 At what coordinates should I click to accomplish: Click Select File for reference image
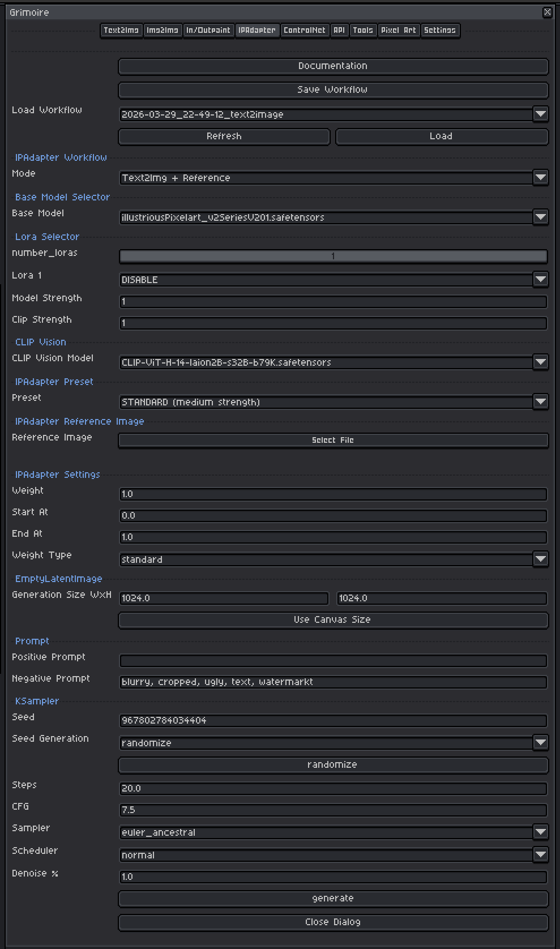(333, 441)
